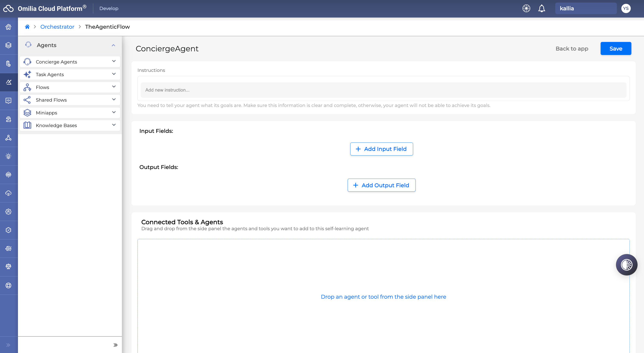Click Back to app link

point(572,49)
